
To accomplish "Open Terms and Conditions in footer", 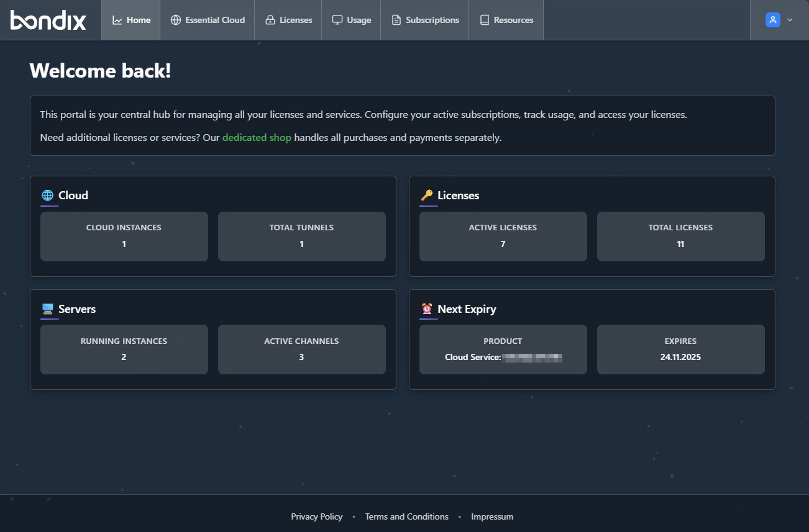I will point(406,516).
